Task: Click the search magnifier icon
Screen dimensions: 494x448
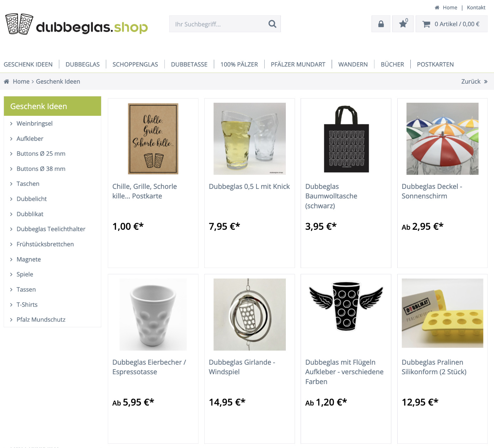Action: pyautogui.click(x=272, y=24)
